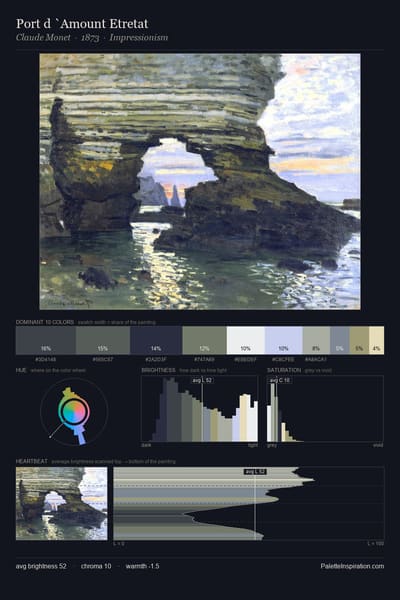
Task: Choose the olive khaki 5% swatch
Action: tap(359, 340)
